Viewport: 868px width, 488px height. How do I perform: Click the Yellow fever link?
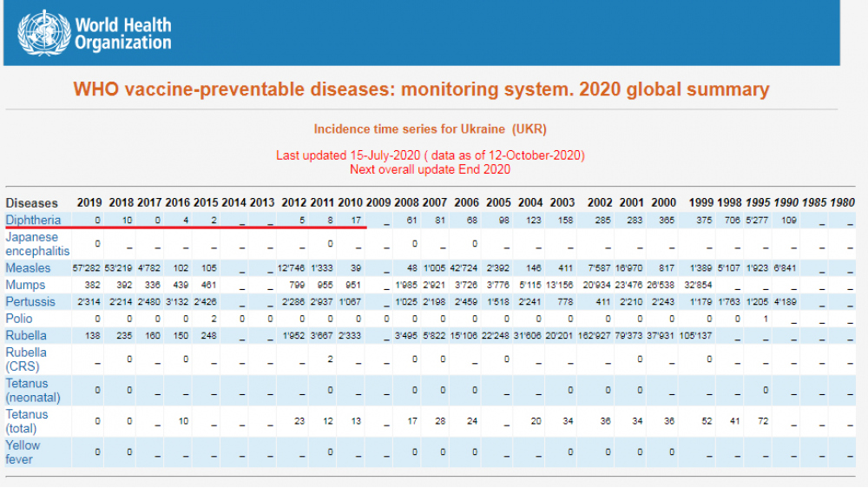coord(23,452)
